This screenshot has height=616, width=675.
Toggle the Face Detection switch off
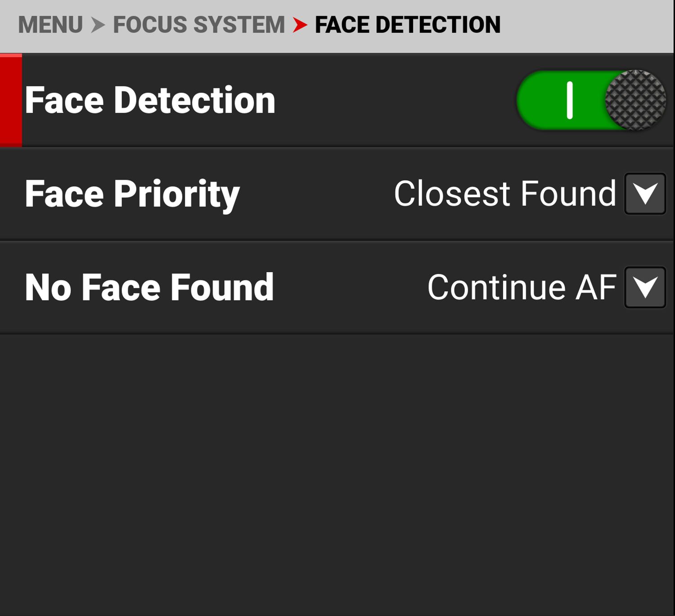(590, 100)
